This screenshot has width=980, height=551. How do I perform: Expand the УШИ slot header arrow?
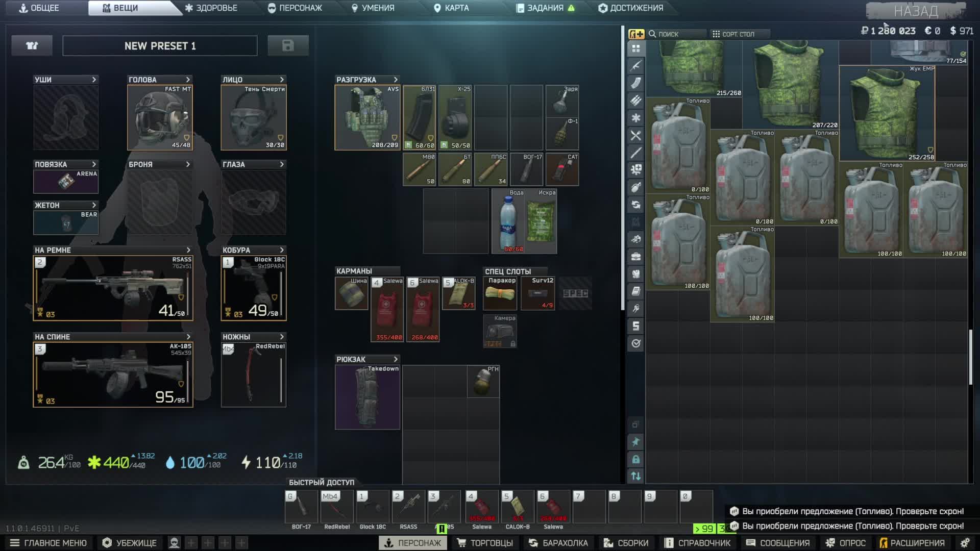tap(94, 80)
